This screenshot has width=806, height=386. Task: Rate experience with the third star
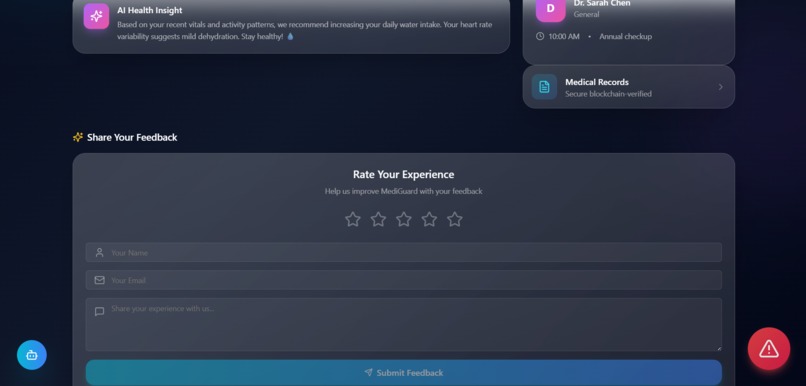[x=404, y=219]
